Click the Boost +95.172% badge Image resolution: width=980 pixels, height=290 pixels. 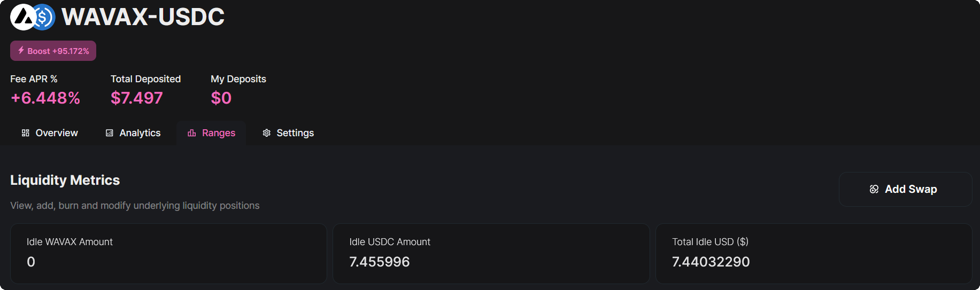click(53, 51)
